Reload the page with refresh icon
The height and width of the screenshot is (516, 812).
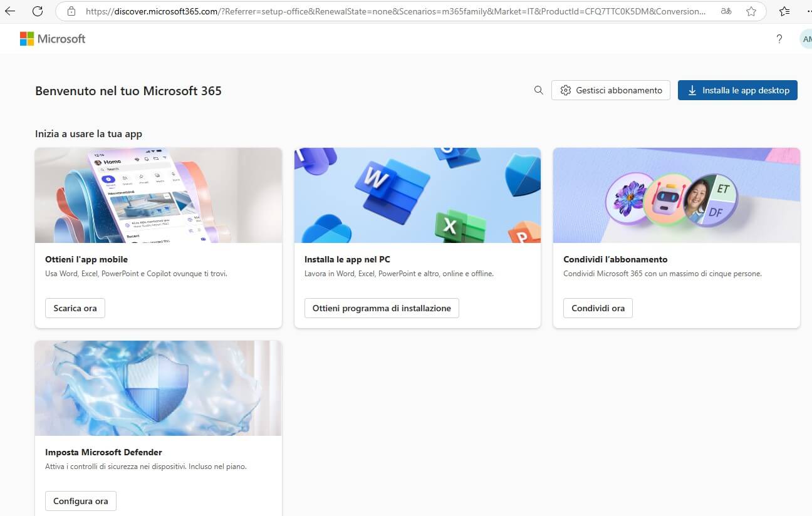pyautogui.click(x=38, y=11)
